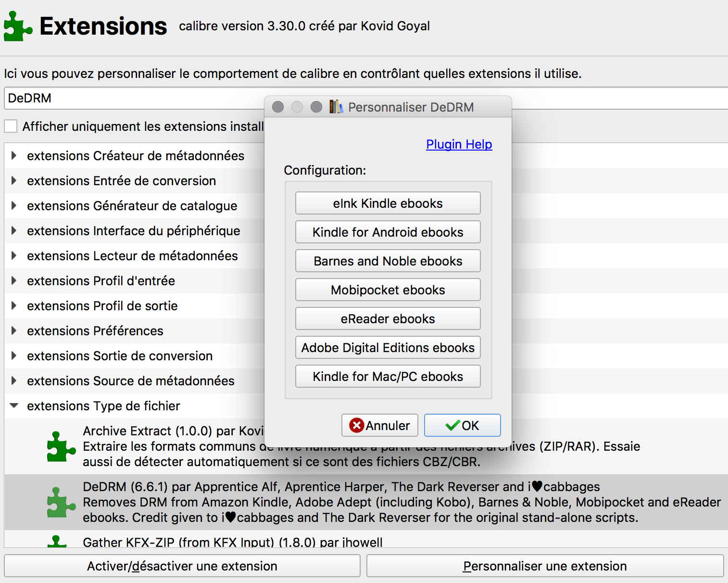Open Mobipocket ebooks configuration

(x=388, y=290)
